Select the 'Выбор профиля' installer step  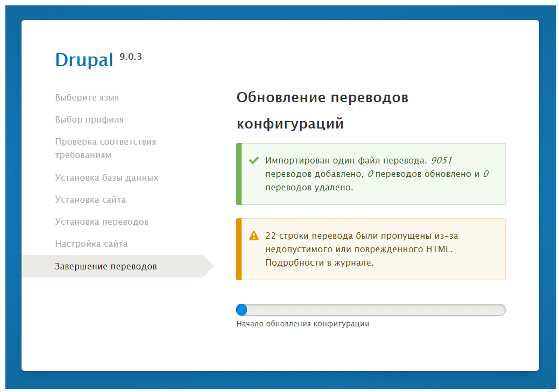pos(89,120)
